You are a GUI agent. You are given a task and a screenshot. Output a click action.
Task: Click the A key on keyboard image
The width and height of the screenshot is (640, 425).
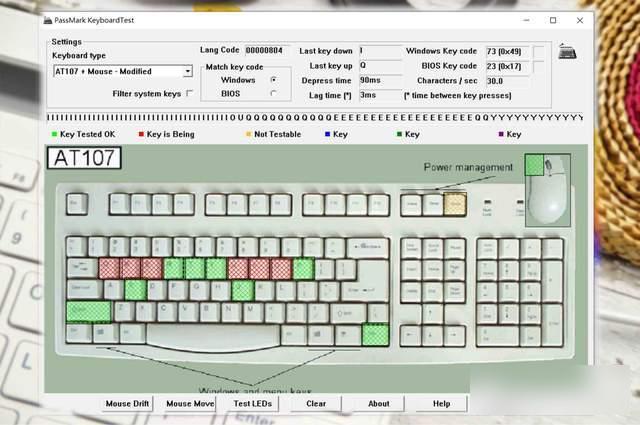[114, 290]
